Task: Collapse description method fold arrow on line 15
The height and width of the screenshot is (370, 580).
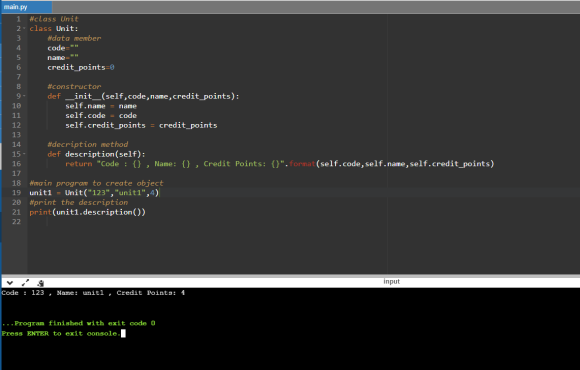Action: [x=24, y=154]
